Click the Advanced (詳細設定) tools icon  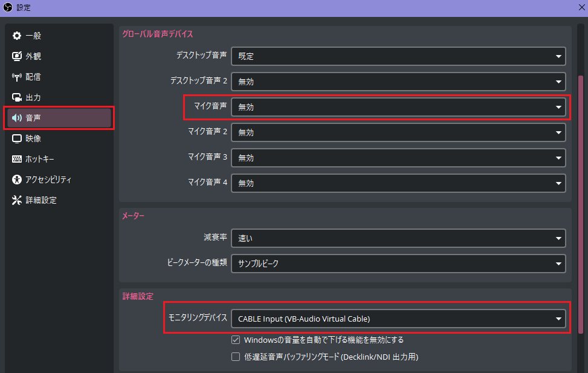click(17, 200)
